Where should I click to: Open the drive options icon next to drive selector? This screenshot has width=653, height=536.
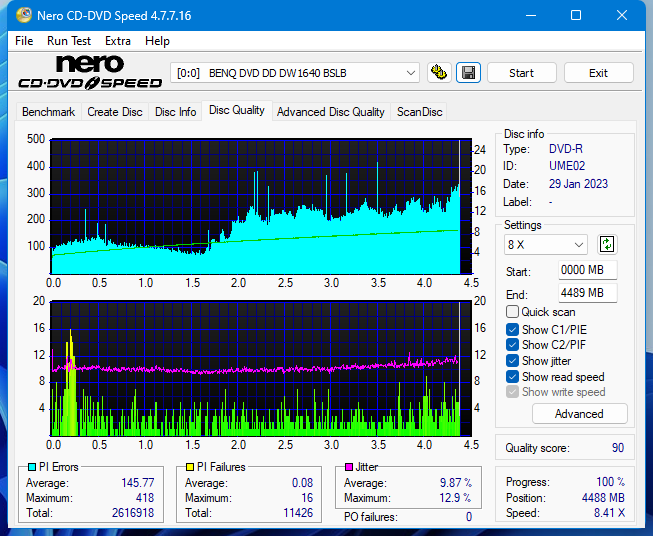click(x=439, y=73)
